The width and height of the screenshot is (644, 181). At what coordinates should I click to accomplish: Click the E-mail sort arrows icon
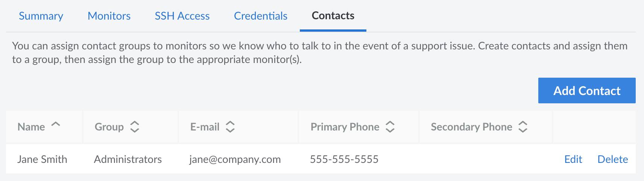pos(230,127)
